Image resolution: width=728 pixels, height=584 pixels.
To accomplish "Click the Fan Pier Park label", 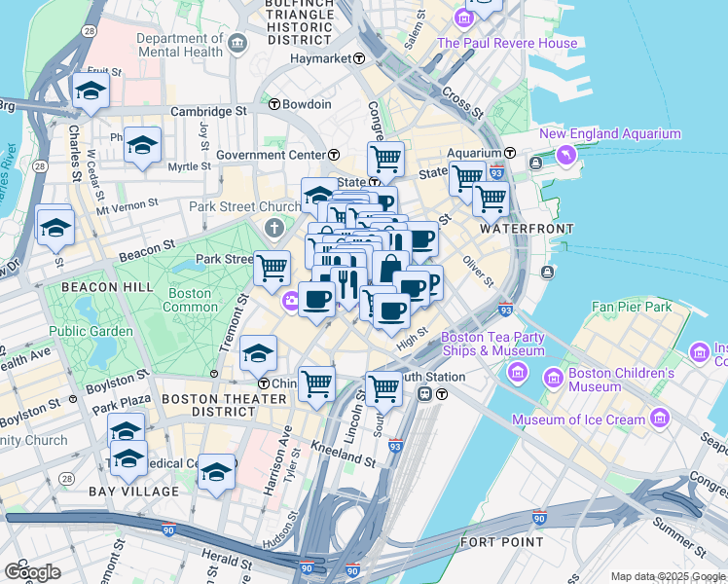I will coord(632,307).
